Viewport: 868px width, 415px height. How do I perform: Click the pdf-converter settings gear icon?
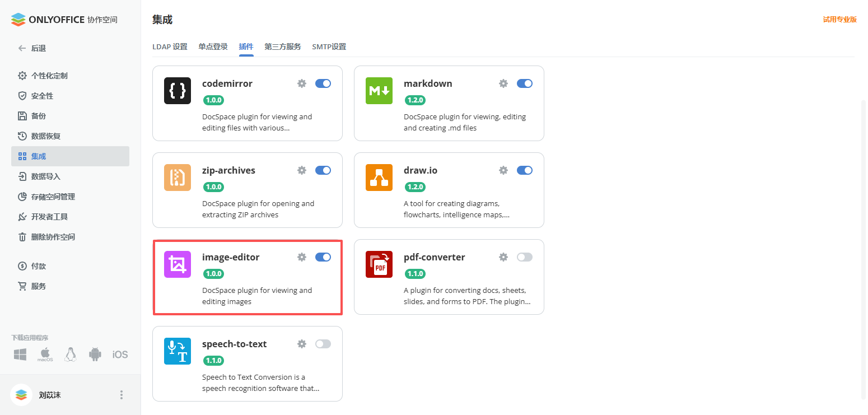pyautogui.click(x=503, y=257)
